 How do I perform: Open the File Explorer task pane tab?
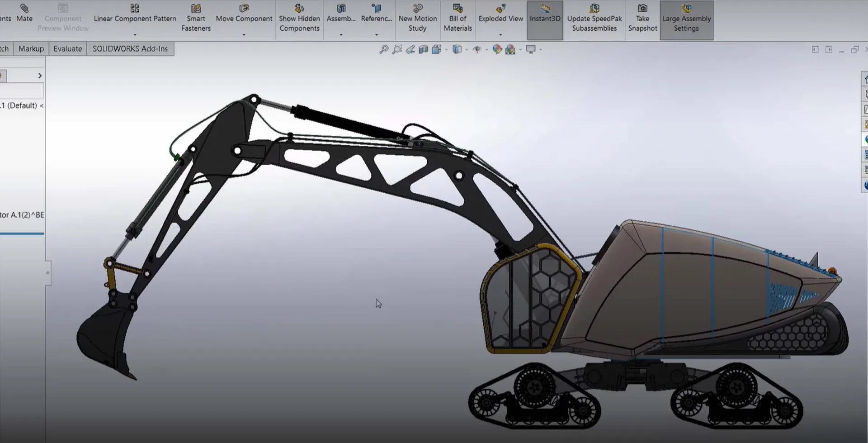click(865, 109)
